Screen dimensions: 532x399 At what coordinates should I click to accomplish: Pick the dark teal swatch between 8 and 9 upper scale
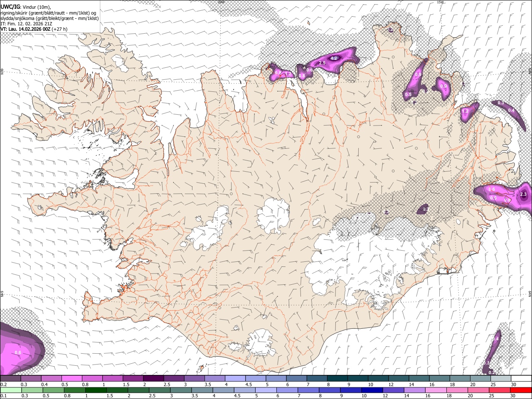(x=337, y=379)
